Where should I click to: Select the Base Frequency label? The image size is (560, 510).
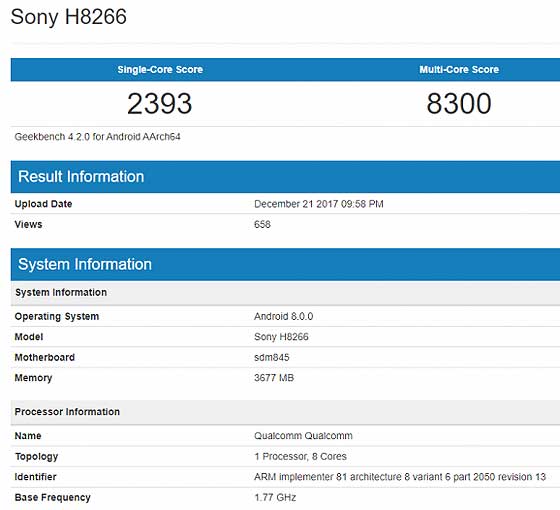coord(52,498)
